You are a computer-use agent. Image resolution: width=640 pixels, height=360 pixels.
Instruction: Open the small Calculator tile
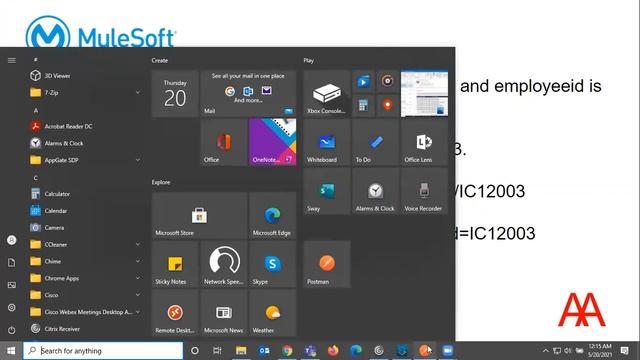[x=363, y=106]
